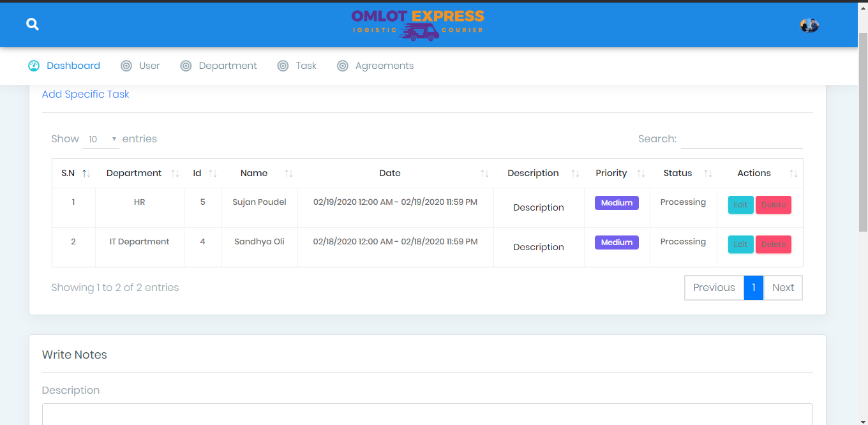
Task: Edit Sujan Poudel's task row
Action: click(740, 205)
